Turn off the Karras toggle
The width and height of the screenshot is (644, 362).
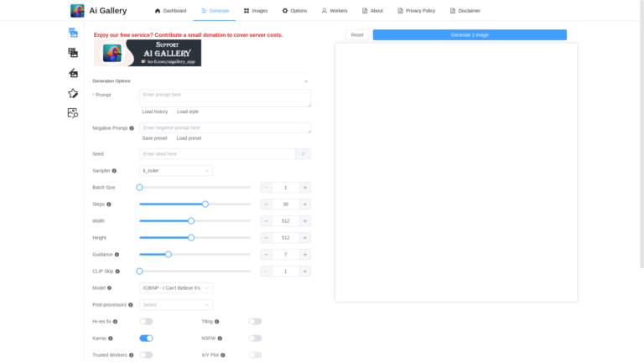[x=146, y=338]
